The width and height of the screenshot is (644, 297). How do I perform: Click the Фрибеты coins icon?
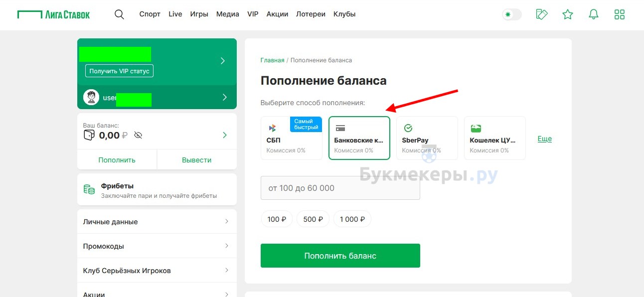[89, 189]
